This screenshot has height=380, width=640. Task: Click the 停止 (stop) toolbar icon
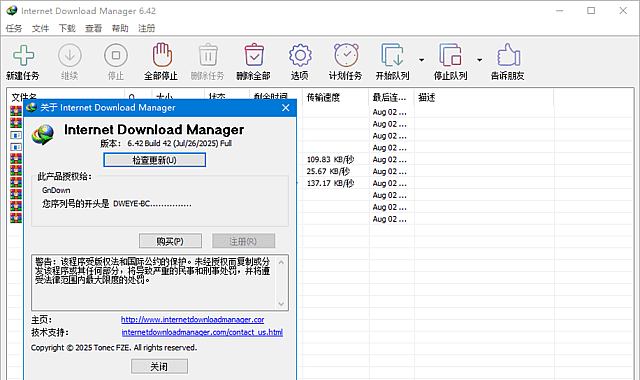pos(116,55)
